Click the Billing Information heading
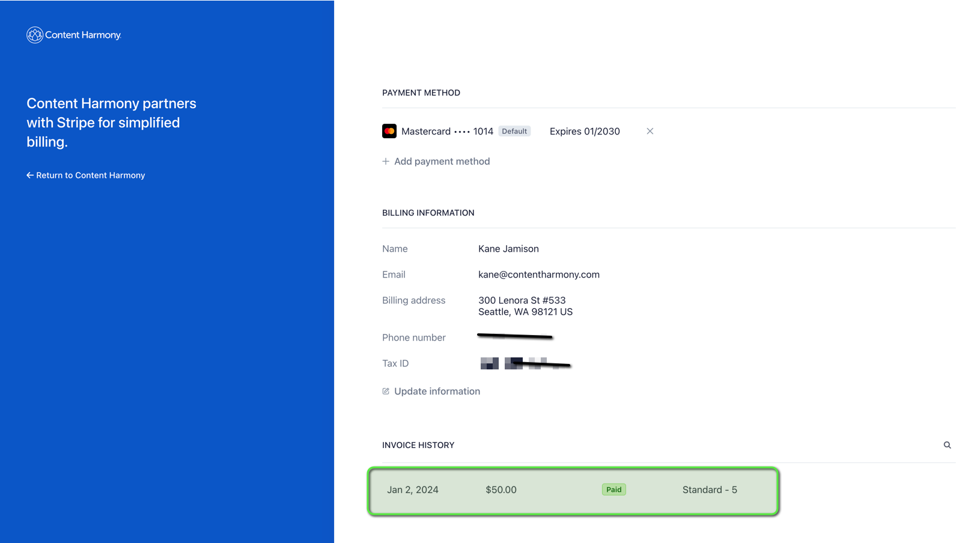Image resolution: width=980 pixels, height=543 pixels. click(x=428, y=213)
